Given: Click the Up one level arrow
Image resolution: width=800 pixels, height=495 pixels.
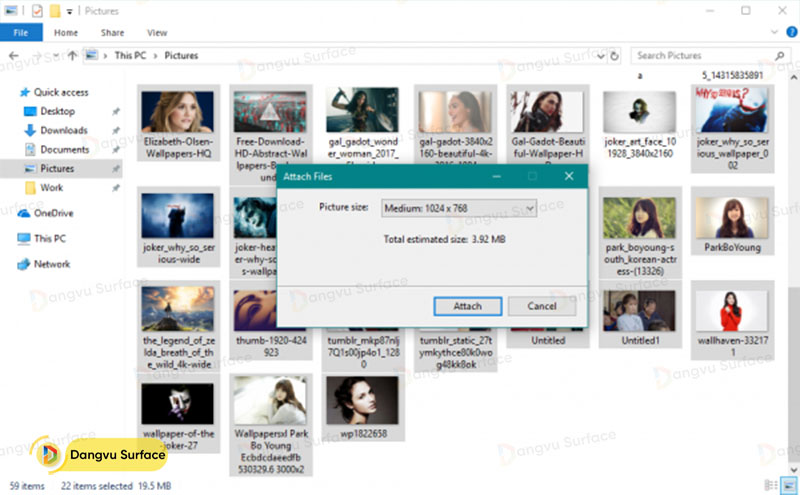Looking at the screenshot, I should pyautogui.click(x=71, y=56).
